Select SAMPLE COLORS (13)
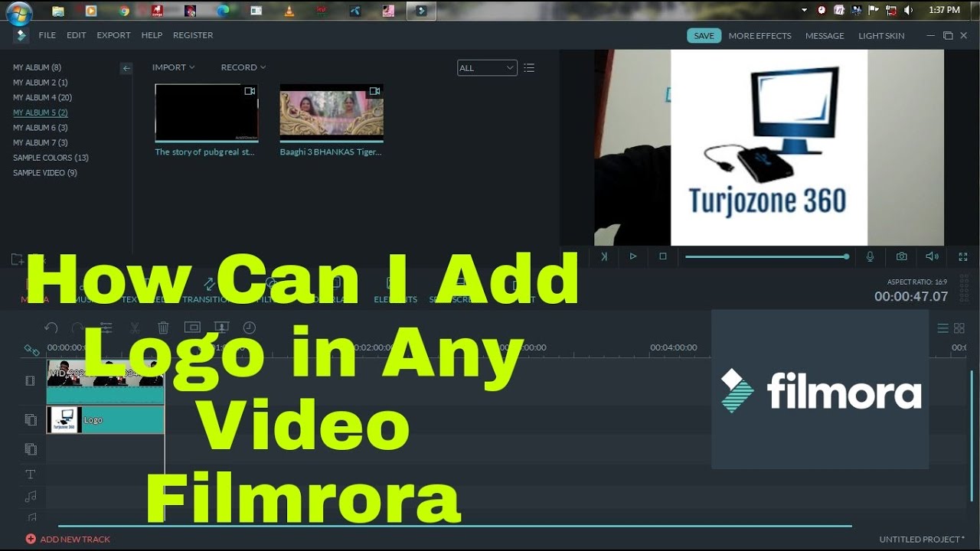The image size is (980, 551). tap(51, 158)
